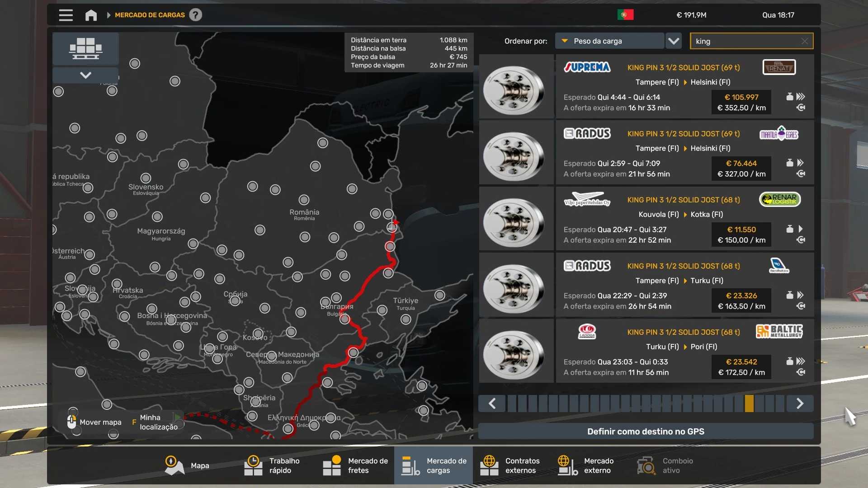868x488 pixels.
Task: Toggle sort direction chevron button
Action: (674, 41)
